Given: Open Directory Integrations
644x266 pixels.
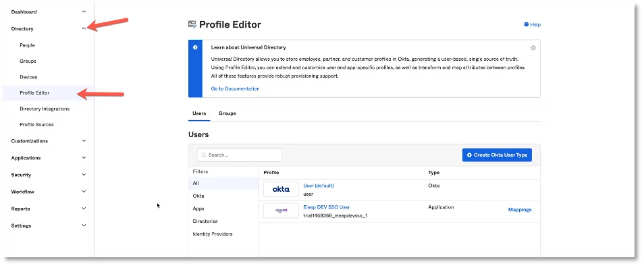Looking at the screenshot, I should [x=45, y=109].
